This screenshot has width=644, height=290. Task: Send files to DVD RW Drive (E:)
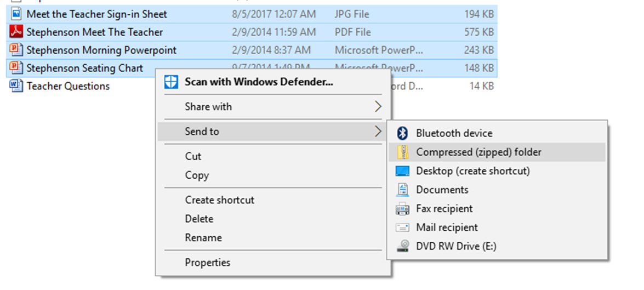[x=497, y=247]
